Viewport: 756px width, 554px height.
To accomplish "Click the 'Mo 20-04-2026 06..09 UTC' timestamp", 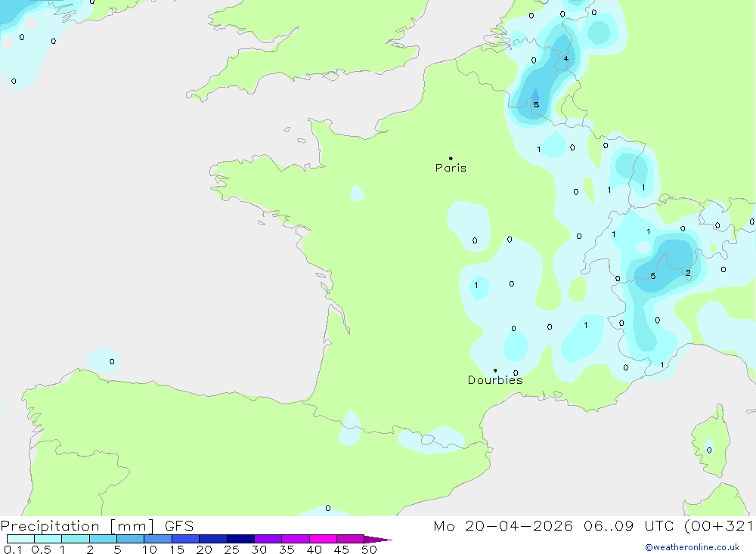I will tap(553, 525).
